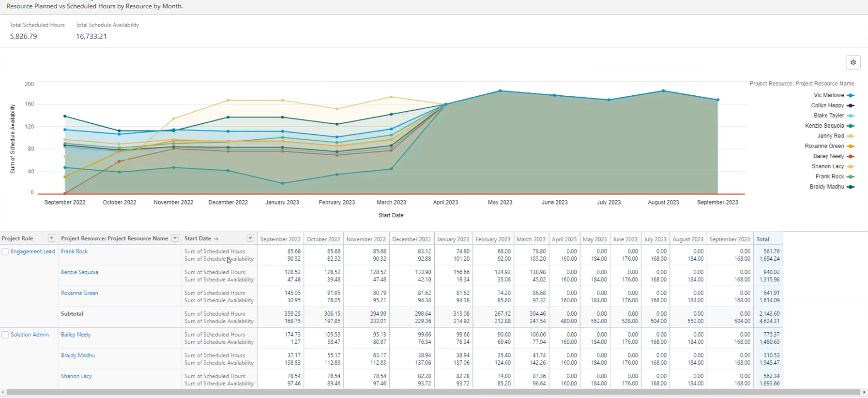
Task: Click the subtotal total value 2,143.69
Action: [x=769, y=314]
